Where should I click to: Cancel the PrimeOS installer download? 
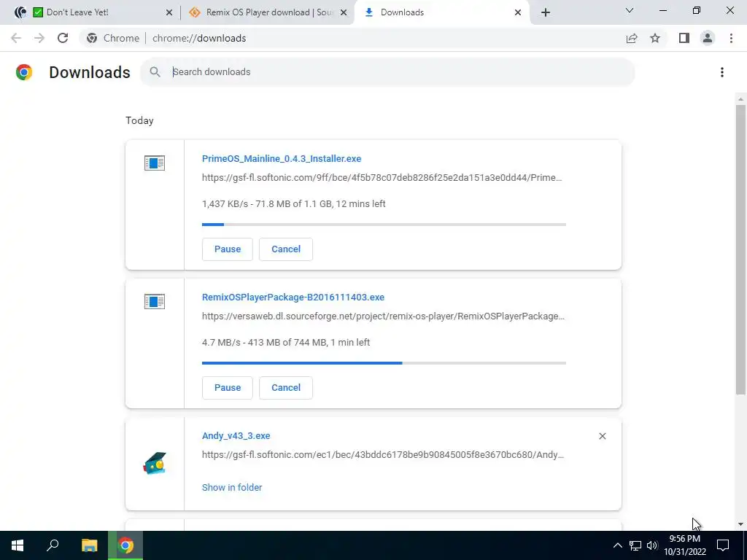286,249
